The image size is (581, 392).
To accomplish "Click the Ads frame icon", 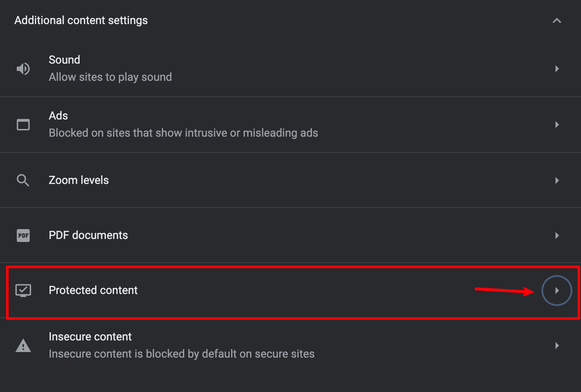I will coord(23,125).
